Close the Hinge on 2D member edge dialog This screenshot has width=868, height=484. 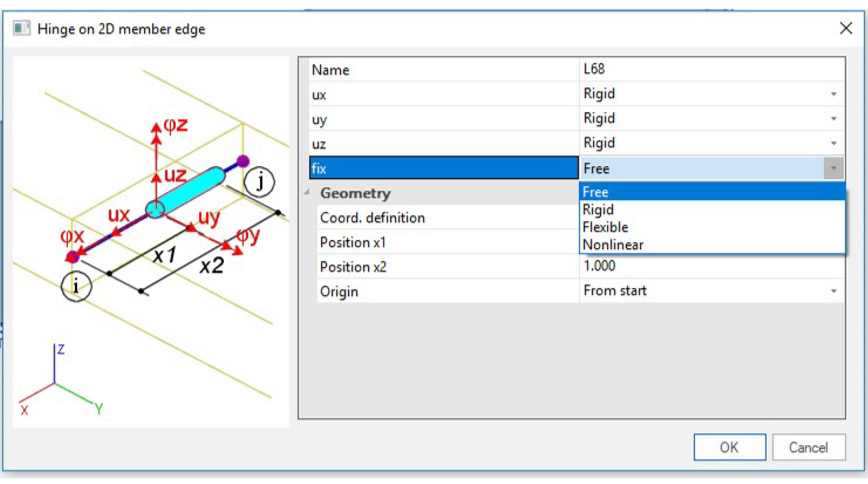pyautogui.click(x=846, y=29)
